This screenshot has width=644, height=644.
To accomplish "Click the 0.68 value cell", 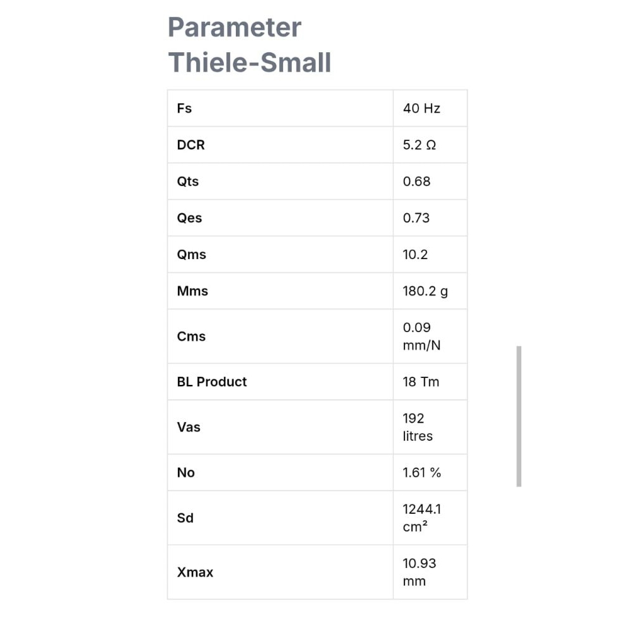I will (x=417, y=181).
